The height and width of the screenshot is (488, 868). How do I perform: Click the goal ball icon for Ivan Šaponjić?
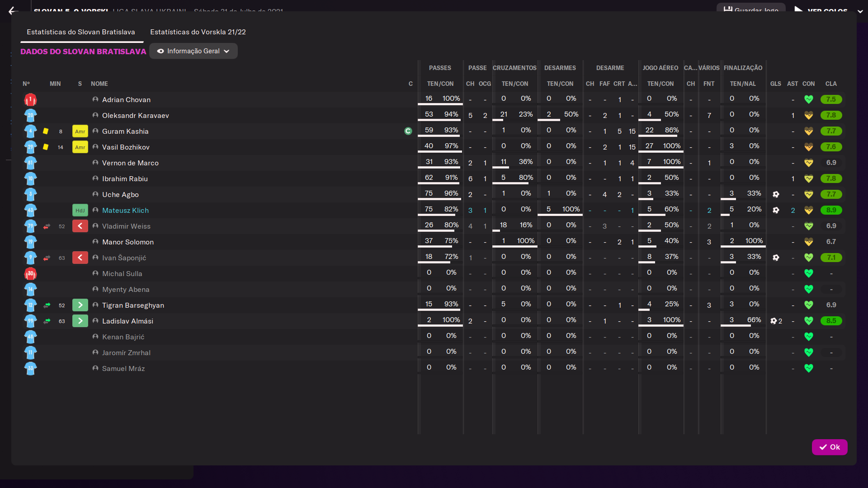coord(776,258)
